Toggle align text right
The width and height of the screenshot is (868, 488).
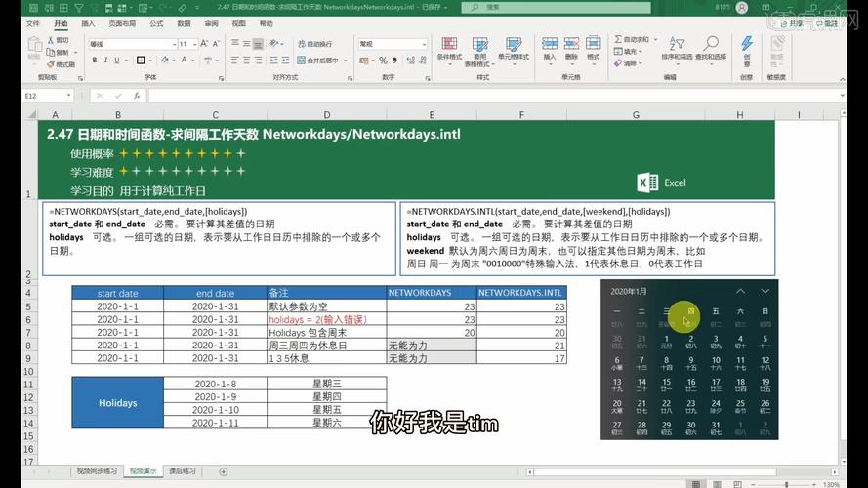pos(258,61)
